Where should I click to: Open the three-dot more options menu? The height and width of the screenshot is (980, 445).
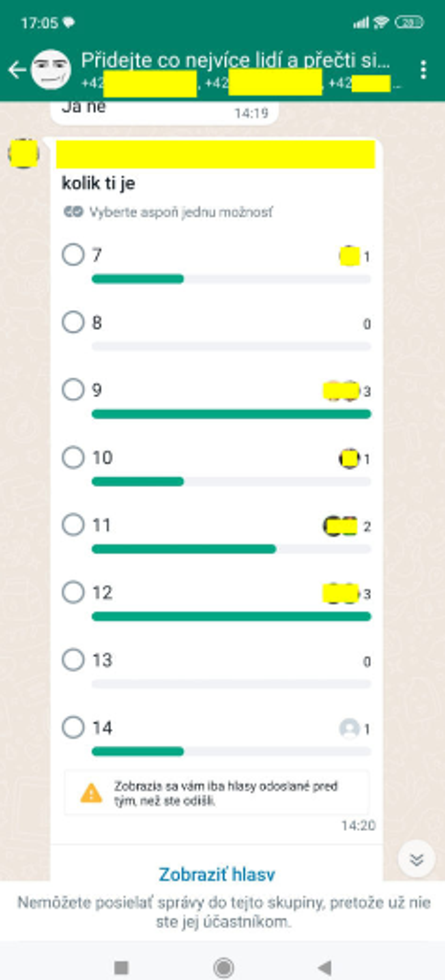423,70
